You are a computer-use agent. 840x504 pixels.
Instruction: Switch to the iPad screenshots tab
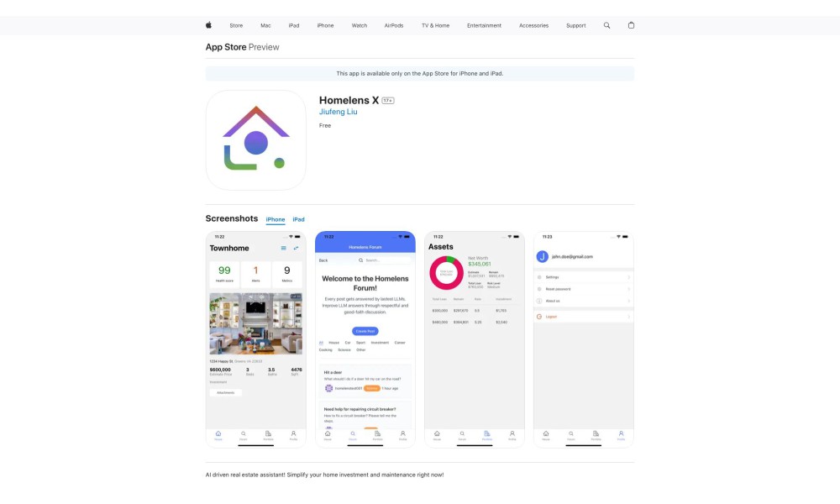coord(298,219)
